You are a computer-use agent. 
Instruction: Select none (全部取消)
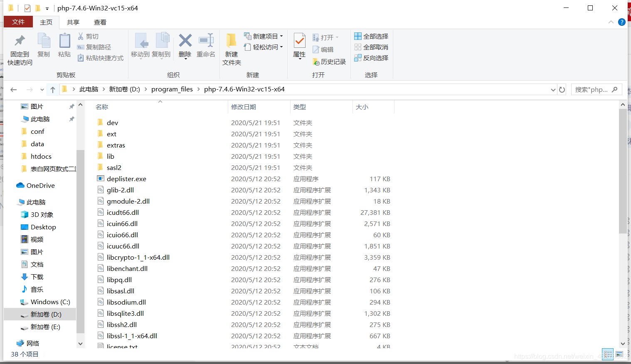(x=371, y=47)
